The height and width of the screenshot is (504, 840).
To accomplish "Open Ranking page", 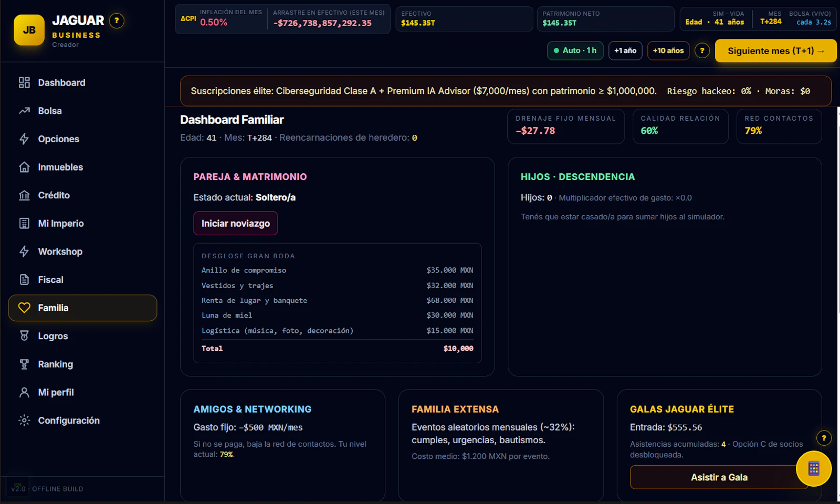I will (82, 364).
